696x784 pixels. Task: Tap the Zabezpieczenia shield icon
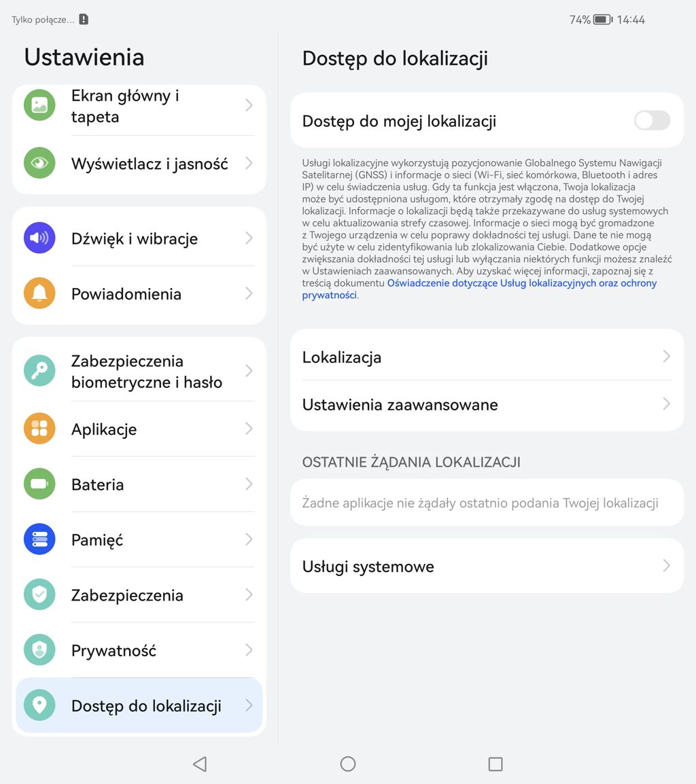pyautogui.click(x=39, y=594)
